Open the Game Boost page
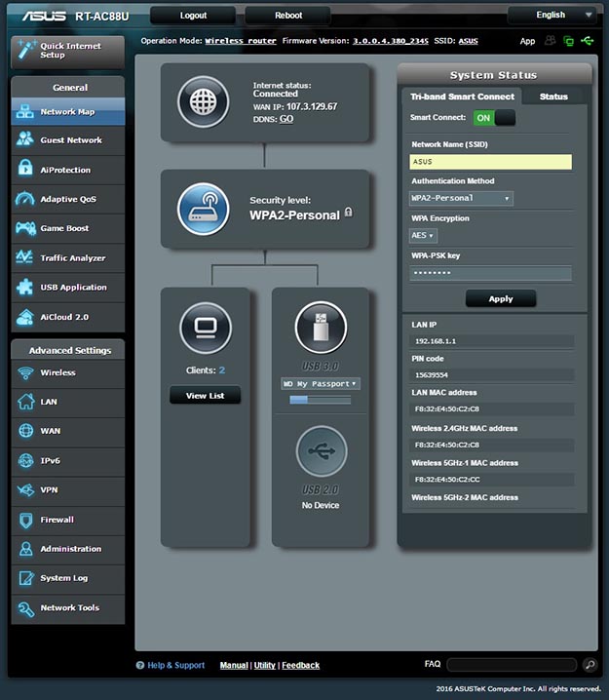Screen dimensions: 609x700 click(x=64, y=228)
